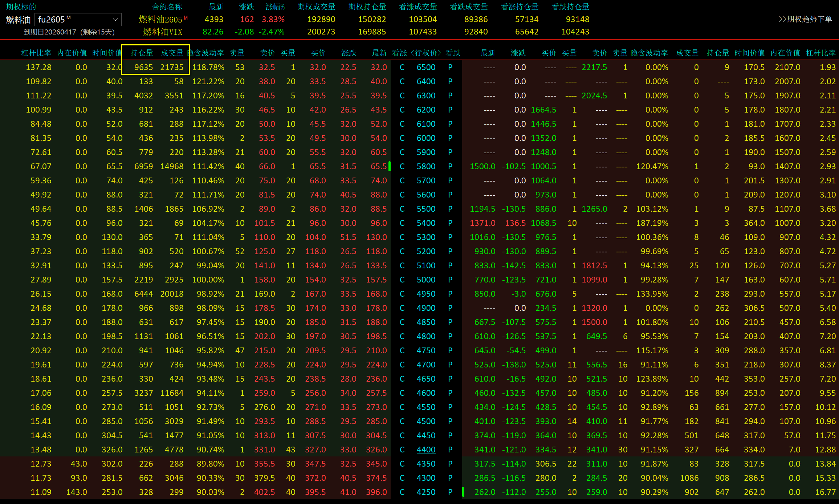Image resolution: width=839 pixels, height=504 pixels.
Task: Click the P marker beside strike 4600
Action: coord(450,393)
